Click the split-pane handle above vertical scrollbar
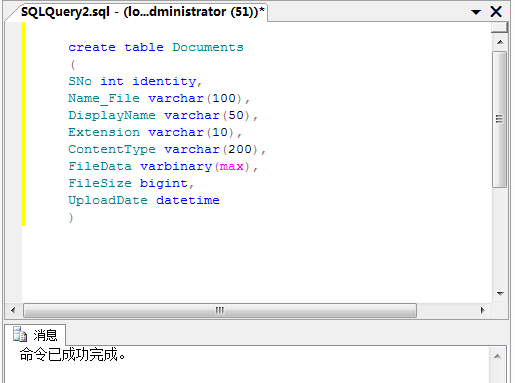This screenshot has width=515, height=383. 499,27
